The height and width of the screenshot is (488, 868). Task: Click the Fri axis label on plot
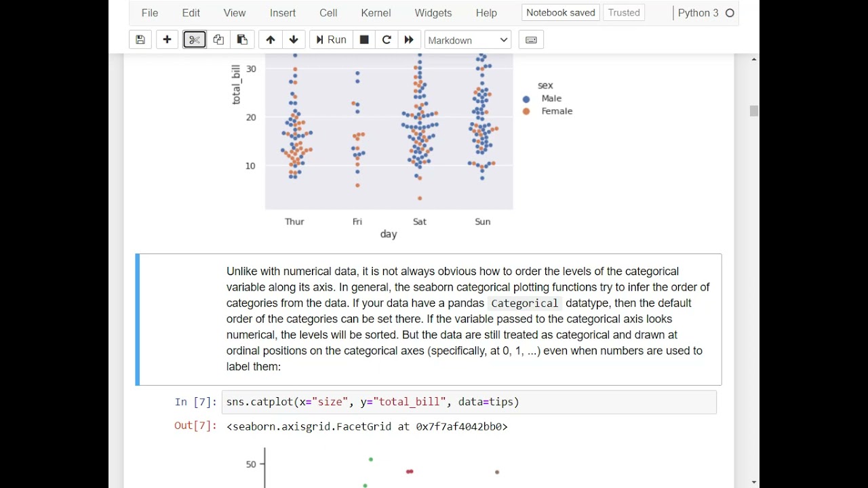pyautogui.click(x=357, y=222)
